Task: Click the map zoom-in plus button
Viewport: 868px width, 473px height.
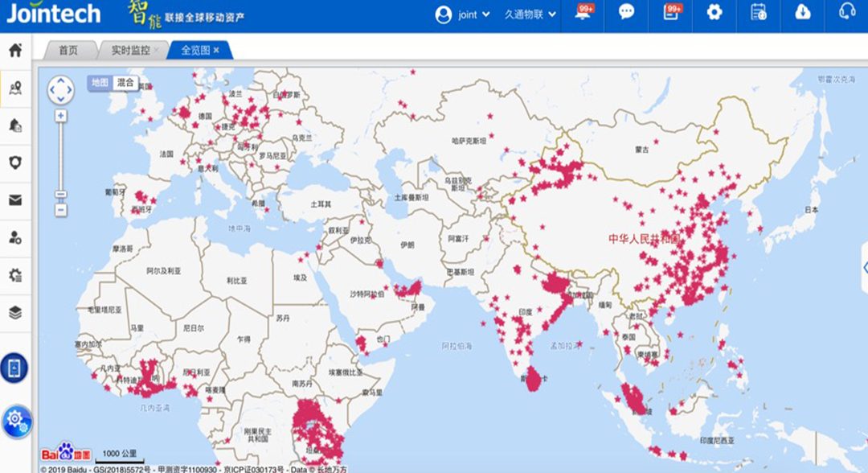Action: 61,116
